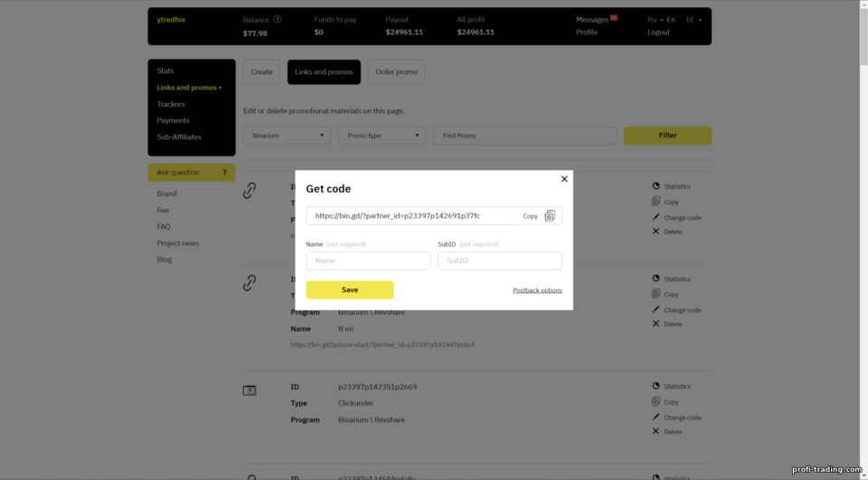Screen dimensions: 868x480
Task: Focus the SubID input field
Action: point(500,260)
